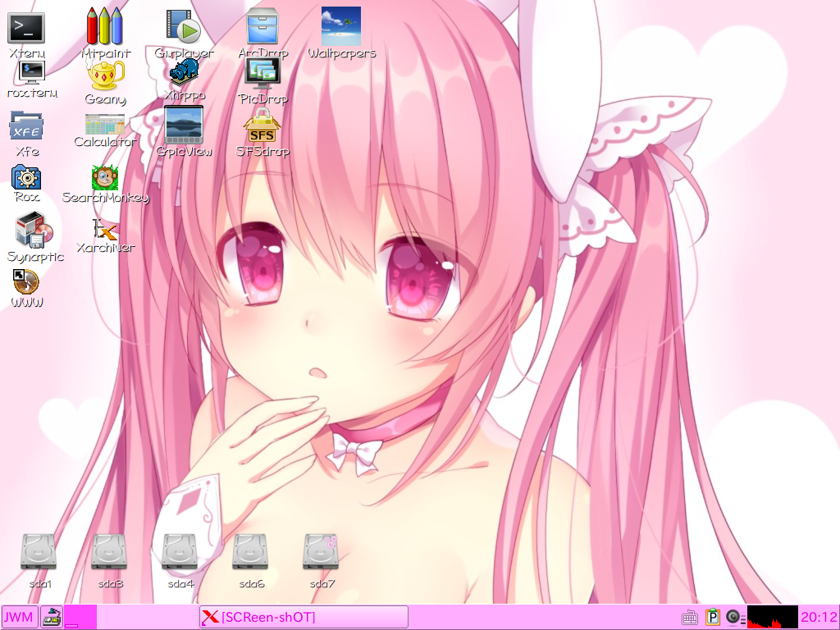Launch Mtpaint from the desktop

click(x=105, y=25)
